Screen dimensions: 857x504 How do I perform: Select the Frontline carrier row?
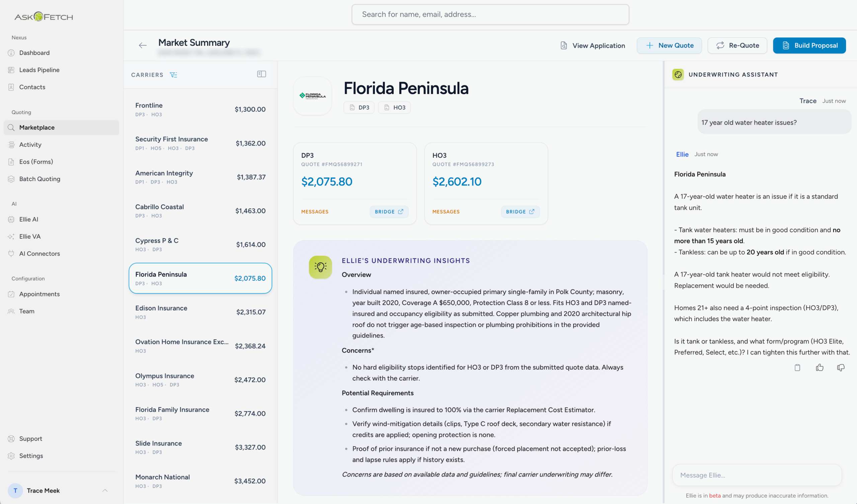(x=200, y=109)
